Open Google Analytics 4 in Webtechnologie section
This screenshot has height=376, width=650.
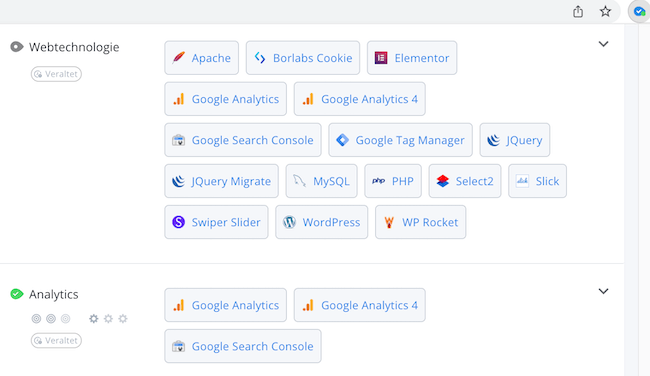pos(359,99)
